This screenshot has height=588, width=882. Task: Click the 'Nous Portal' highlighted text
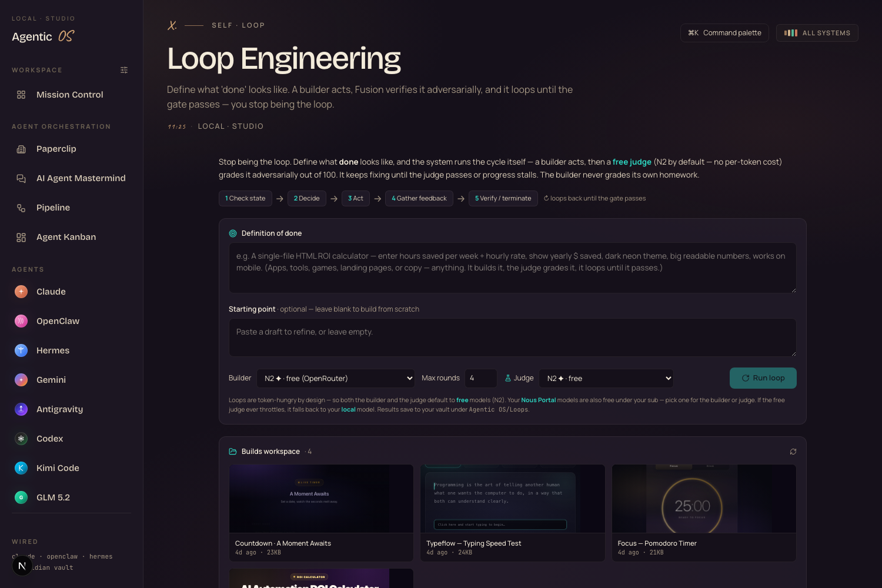539,400
